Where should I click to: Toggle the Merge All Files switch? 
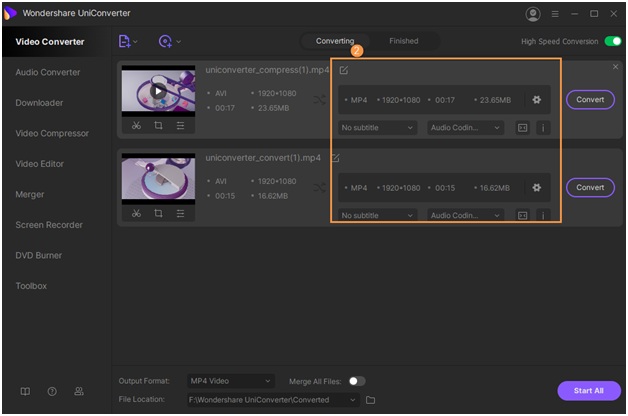(x=356, y=381)
